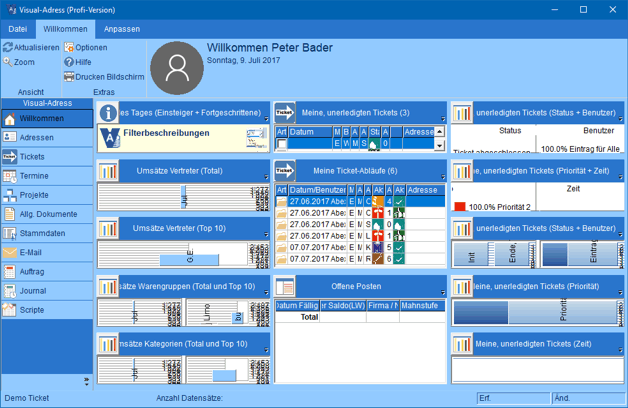The height and width of the screenshot is (408, 628).
Task: Click chart icon of Umsätze Vertreter (Total)
Action: pyautogui.click(x=108, y=171)
